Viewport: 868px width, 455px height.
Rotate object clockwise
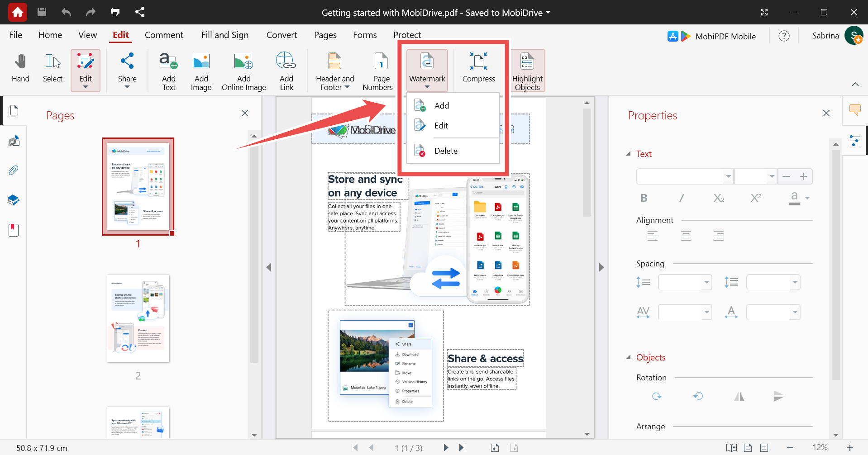[657, 396]
